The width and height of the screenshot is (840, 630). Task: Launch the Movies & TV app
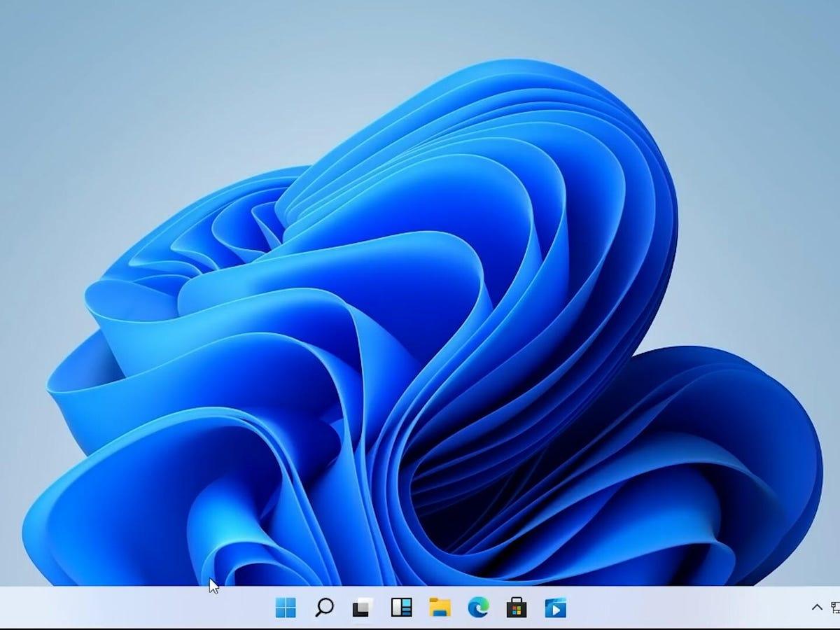coord(556,608)
